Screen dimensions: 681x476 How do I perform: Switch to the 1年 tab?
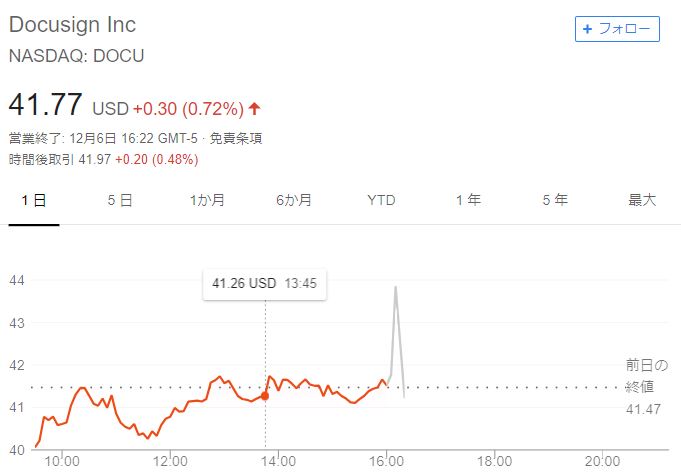(468, 200)
